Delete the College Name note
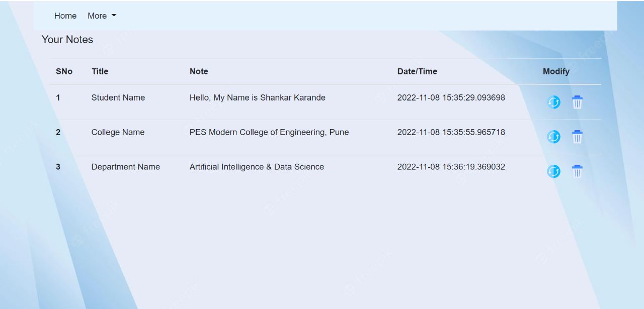This screenshot has width=644, height=309. tap(577, 137)
